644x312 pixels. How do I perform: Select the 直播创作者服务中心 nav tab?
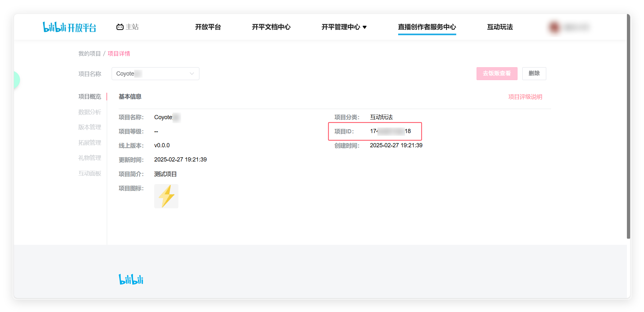pos(427,27)
